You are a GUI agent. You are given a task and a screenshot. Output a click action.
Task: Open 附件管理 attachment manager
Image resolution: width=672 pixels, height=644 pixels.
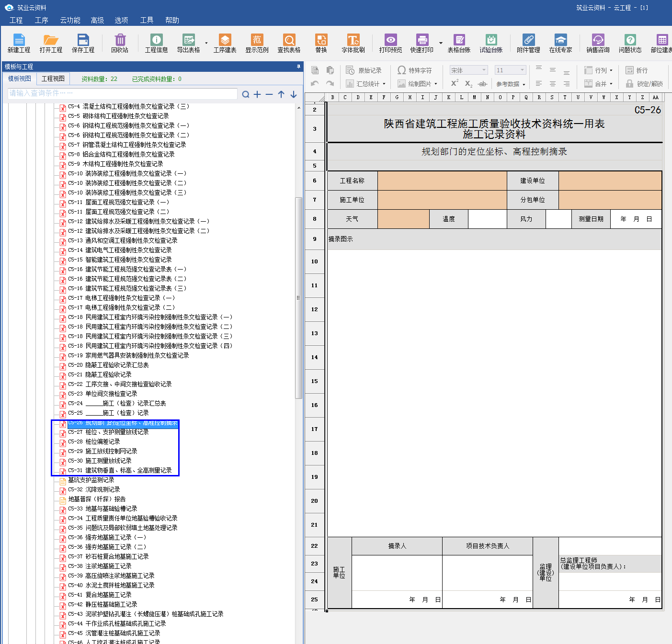(528, 43)
